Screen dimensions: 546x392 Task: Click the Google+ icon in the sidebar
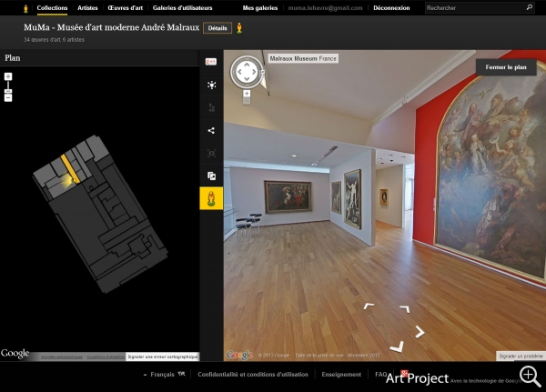pos(211,62)
